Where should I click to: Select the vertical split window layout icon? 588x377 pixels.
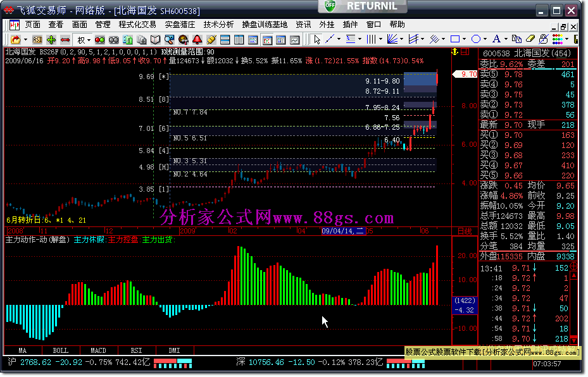[239, 39]
